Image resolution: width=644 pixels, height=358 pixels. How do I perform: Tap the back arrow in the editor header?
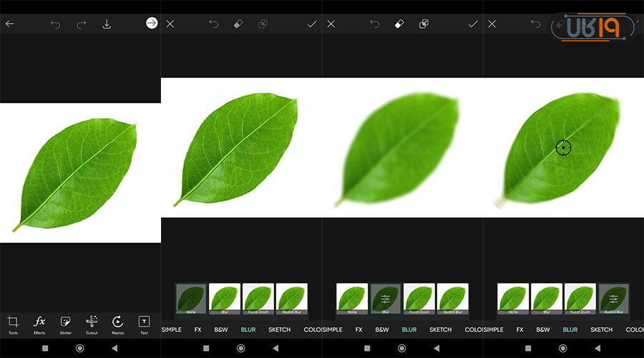coord(10,24)
